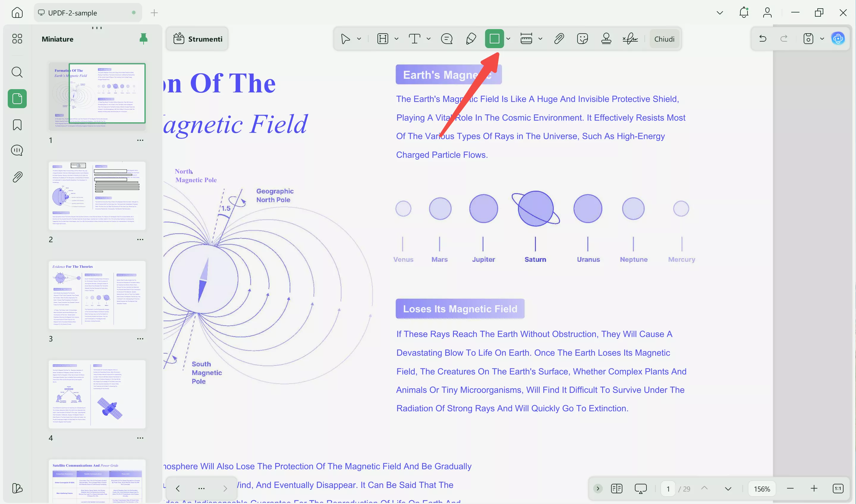This screenshot has height=504, width=856.
Task: Choose the stamp tool
Action: [606, 39]
